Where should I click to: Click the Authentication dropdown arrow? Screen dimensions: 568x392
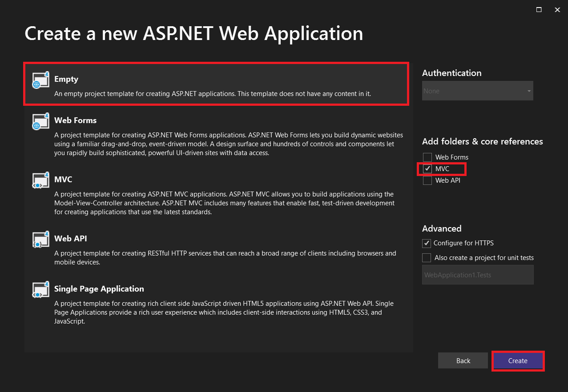coord(529,91)
